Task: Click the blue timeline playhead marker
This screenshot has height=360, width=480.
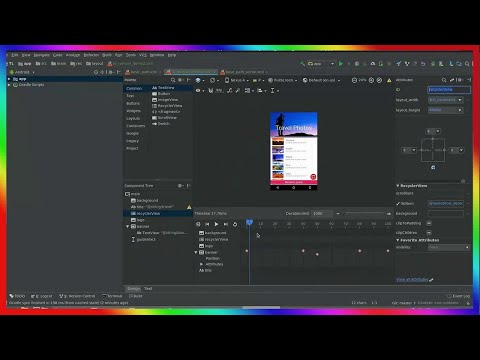Action: click(249, 222)
